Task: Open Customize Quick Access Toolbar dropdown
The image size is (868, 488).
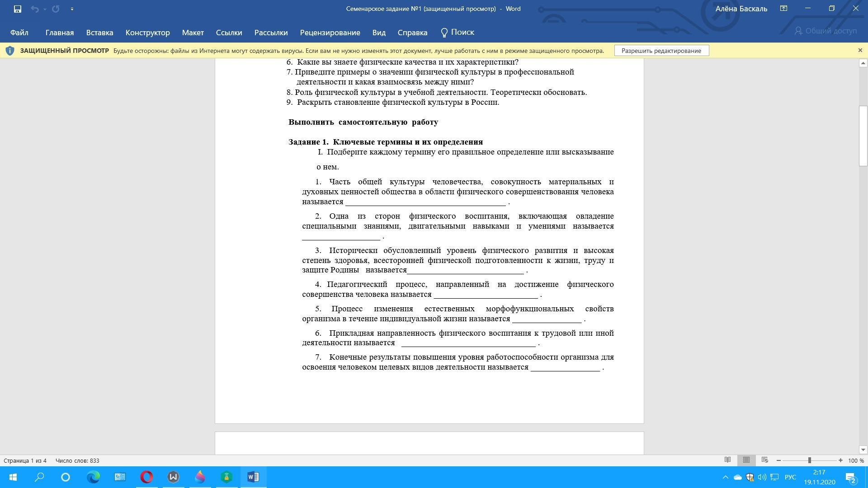Action: tap(72, 9)
